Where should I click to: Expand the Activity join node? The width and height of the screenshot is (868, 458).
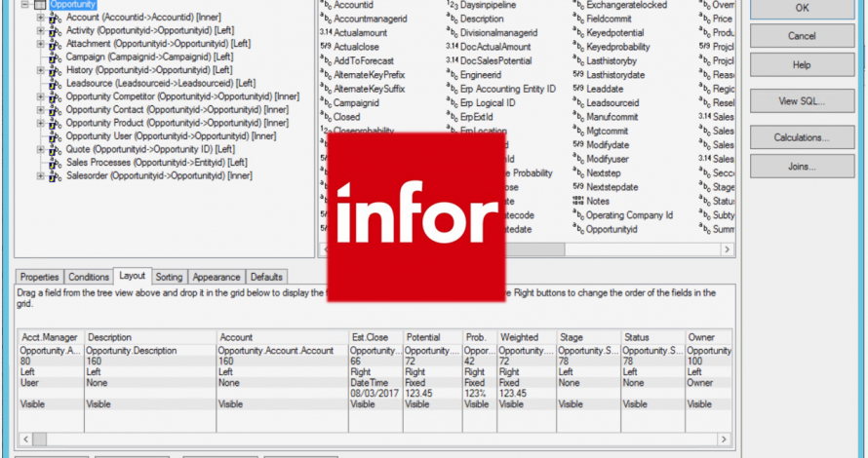[x=40, y=31]
